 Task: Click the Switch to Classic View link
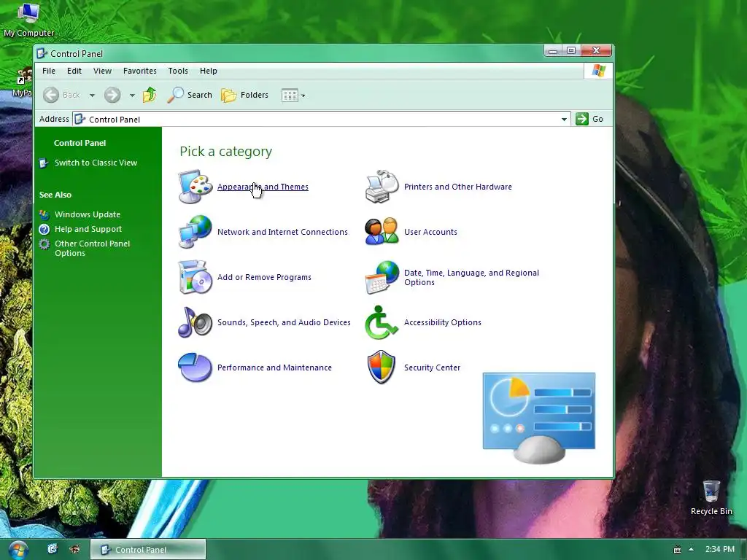click(96, 163)
